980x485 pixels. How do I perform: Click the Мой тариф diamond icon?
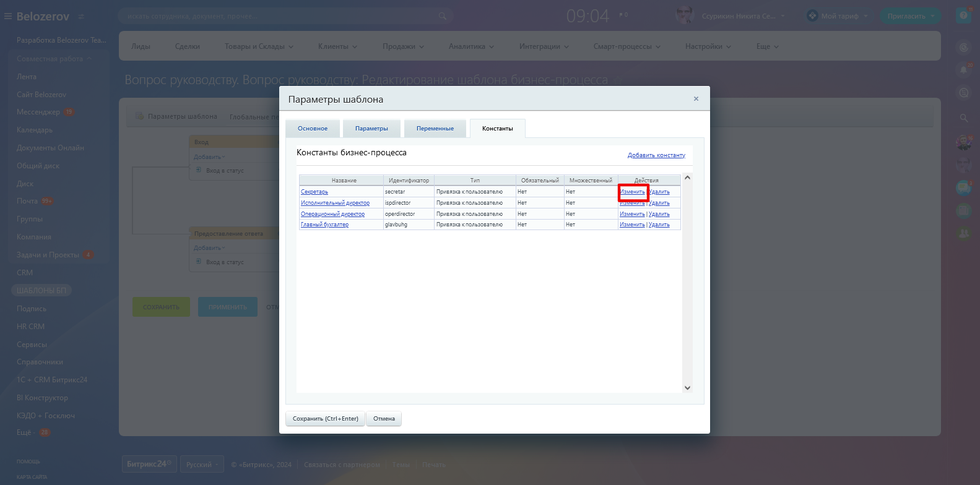tap(812, 15)
